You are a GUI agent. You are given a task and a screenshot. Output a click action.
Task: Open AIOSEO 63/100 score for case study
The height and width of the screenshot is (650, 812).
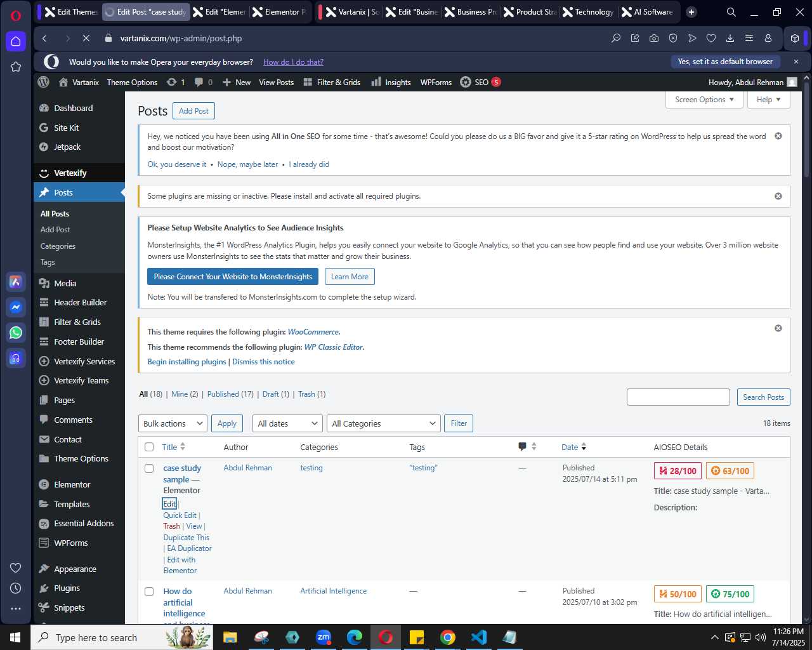point(730,471)
